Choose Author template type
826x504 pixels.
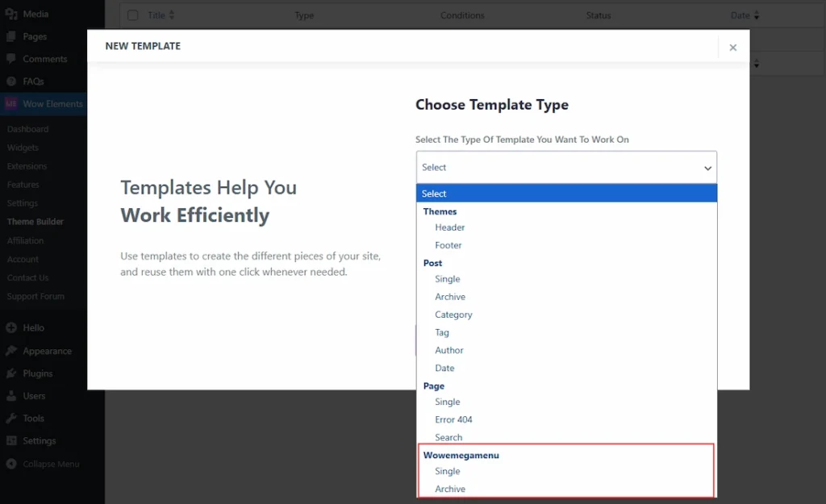click(x=449, y=350)
